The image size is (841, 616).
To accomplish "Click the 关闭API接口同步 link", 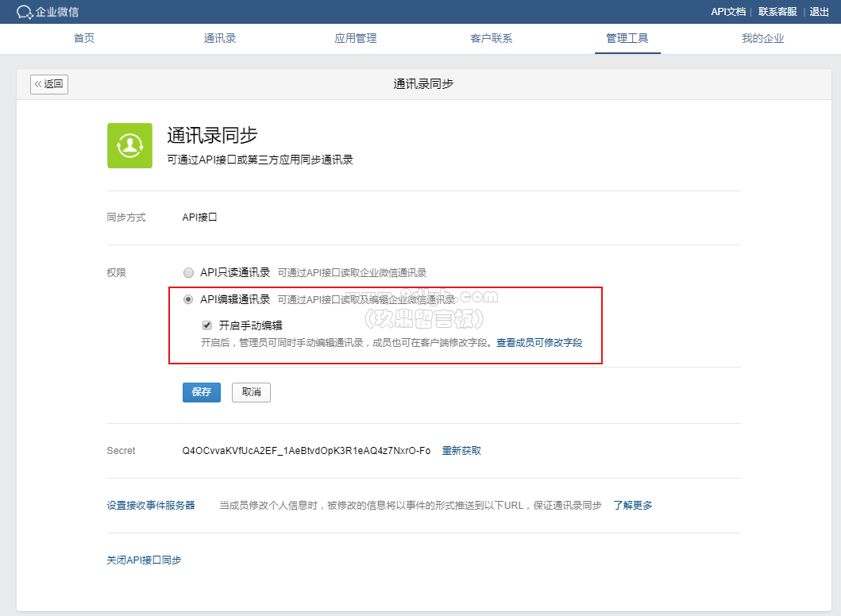I will (x=144, y=560).
